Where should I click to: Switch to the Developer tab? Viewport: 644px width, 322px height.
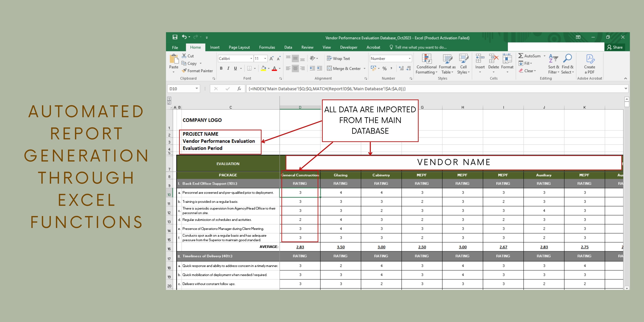click(349, 47)
